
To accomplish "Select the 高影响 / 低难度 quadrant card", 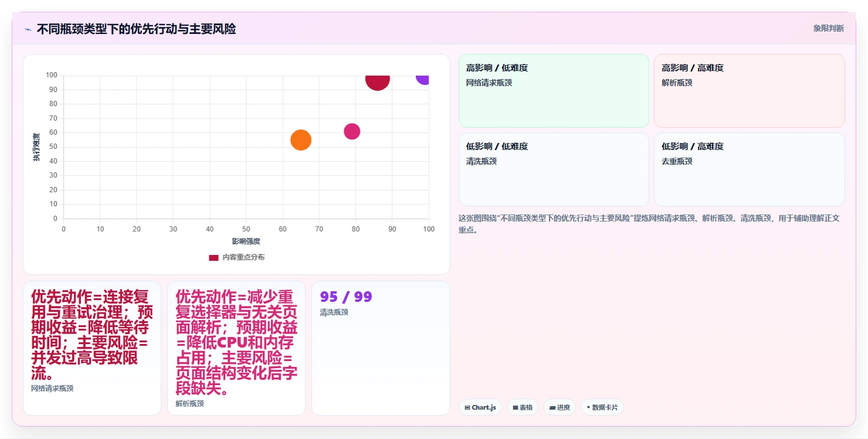I will pos(554,91).
